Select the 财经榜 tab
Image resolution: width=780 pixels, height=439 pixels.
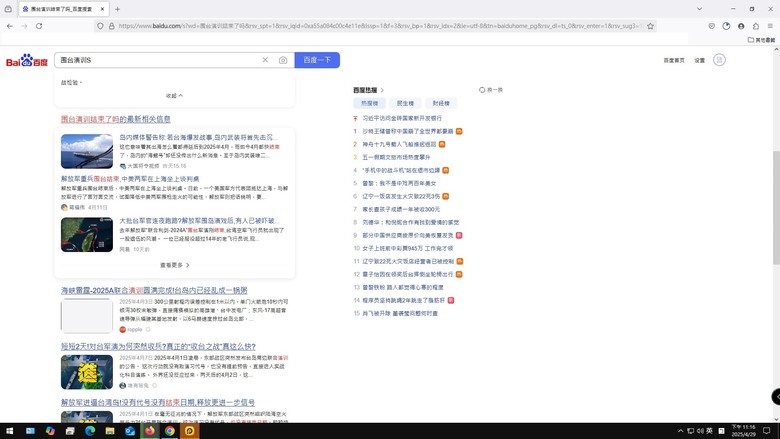click(x=441, y=103)
